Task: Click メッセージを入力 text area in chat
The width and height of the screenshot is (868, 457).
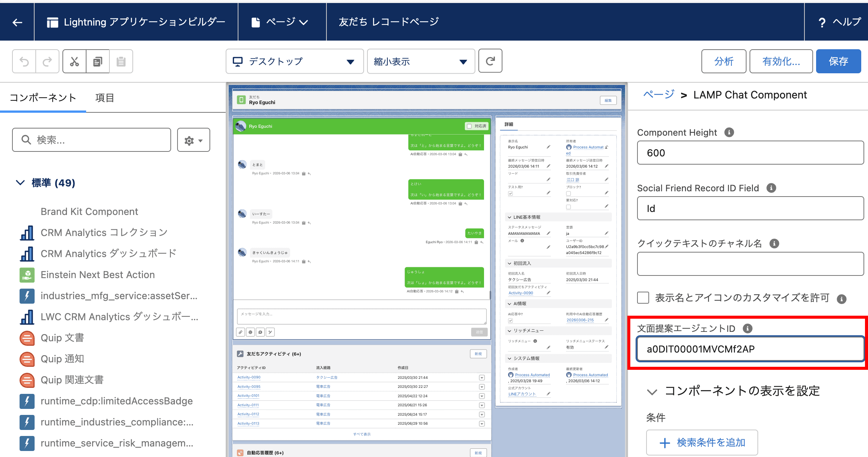Action: pos(362,316)
